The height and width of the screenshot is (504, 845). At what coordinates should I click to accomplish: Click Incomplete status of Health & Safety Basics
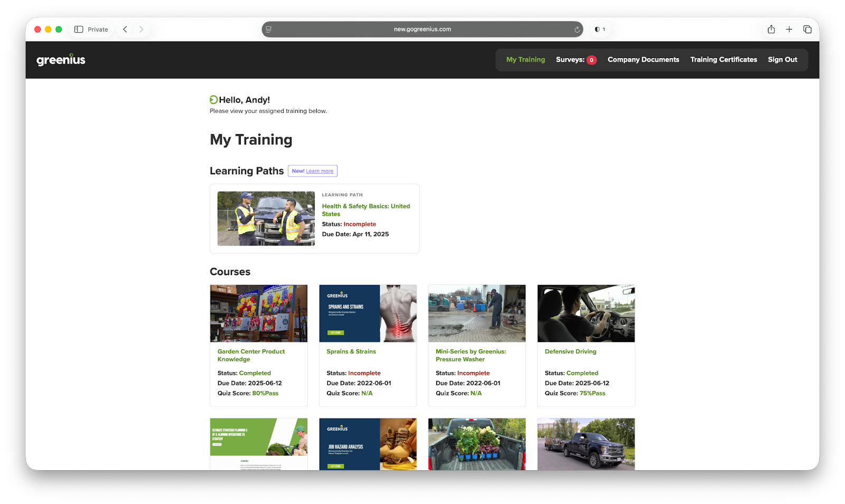(360, 224)
